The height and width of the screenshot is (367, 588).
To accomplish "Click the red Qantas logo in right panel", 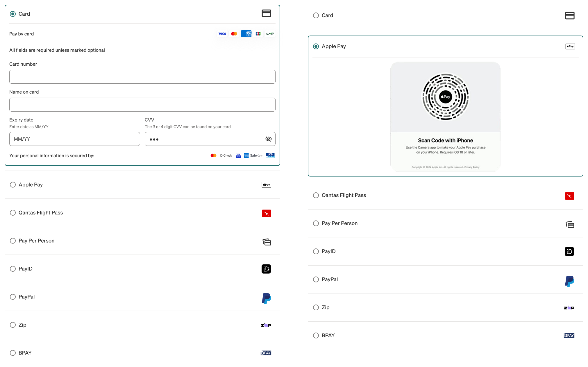I will [569, 196].
